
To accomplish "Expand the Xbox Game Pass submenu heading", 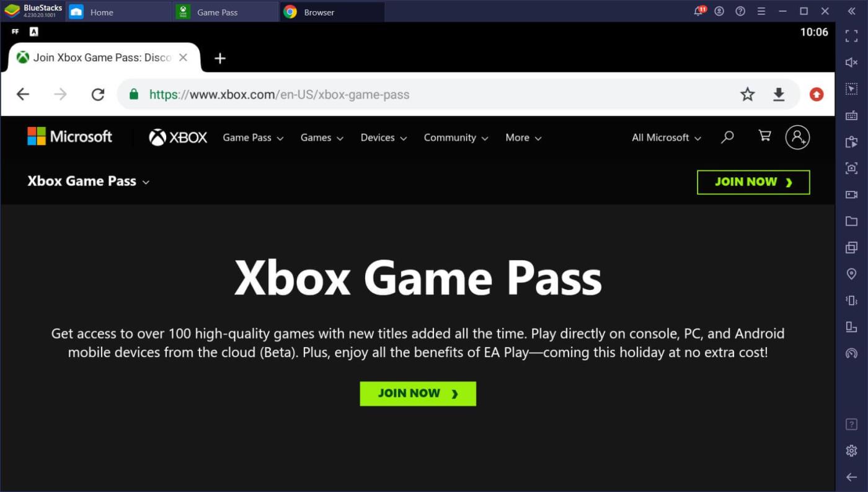I will pos(89,182).
